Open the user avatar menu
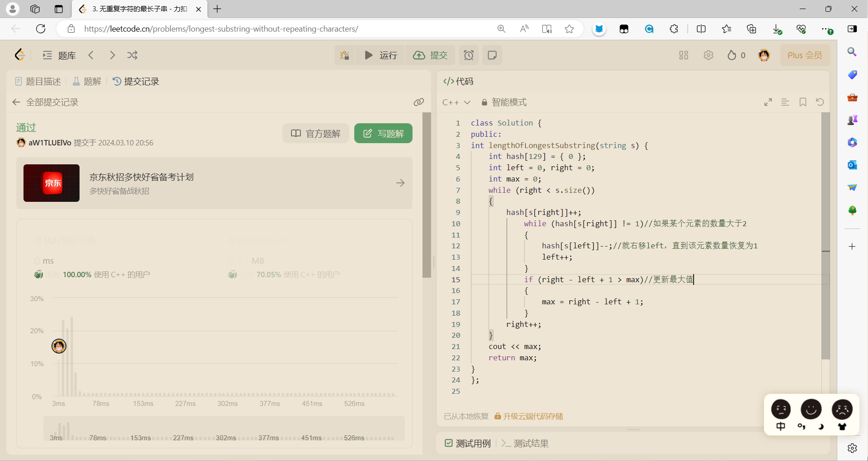The image size is (868, 461). (764, 55)
